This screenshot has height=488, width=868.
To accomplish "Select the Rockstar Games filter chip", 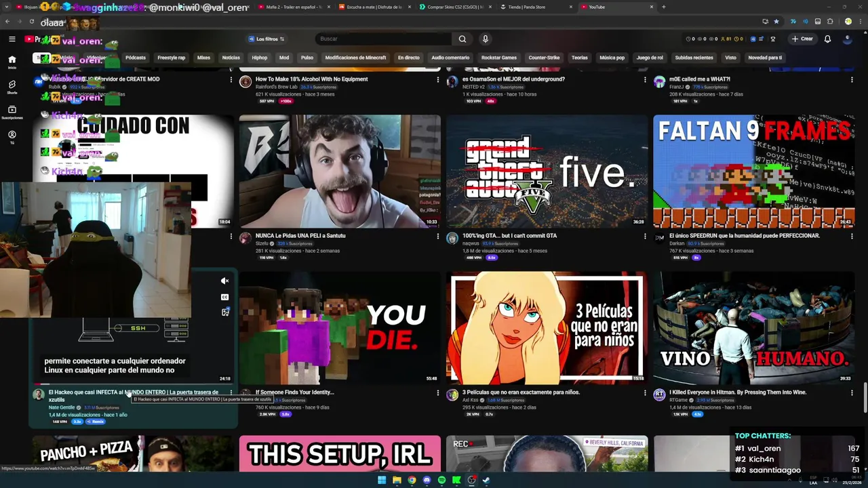I will coord(499,58).
